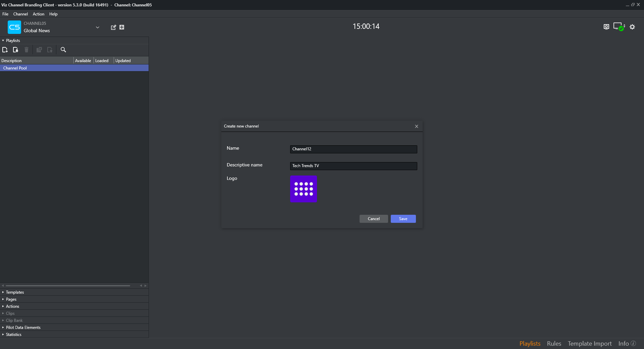The height and width of the screenshot is (349, 644).
Task: Click the new playlist icon
Action: point(5,50)
